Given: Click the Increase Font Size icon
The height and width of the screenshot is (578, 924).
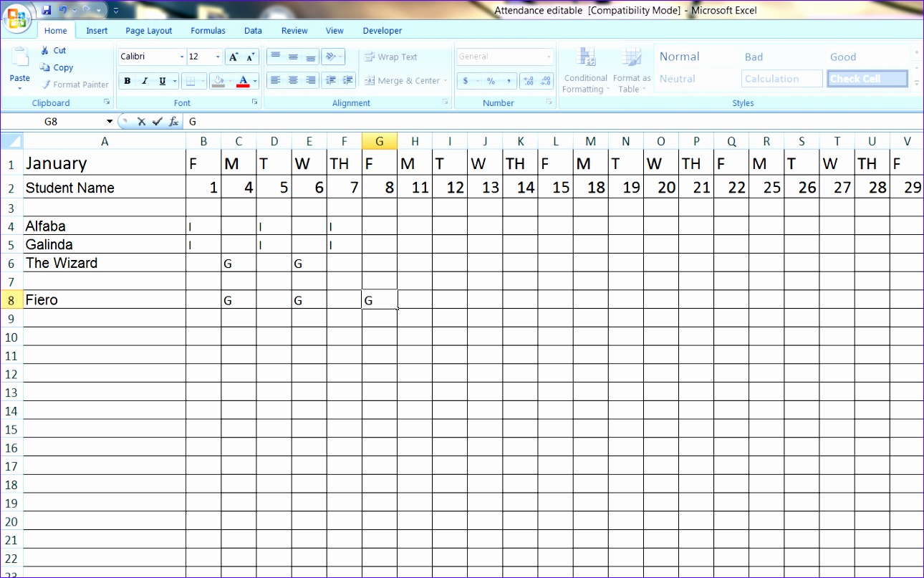Looking at the screenshot, I should click(x=233, y=56).
